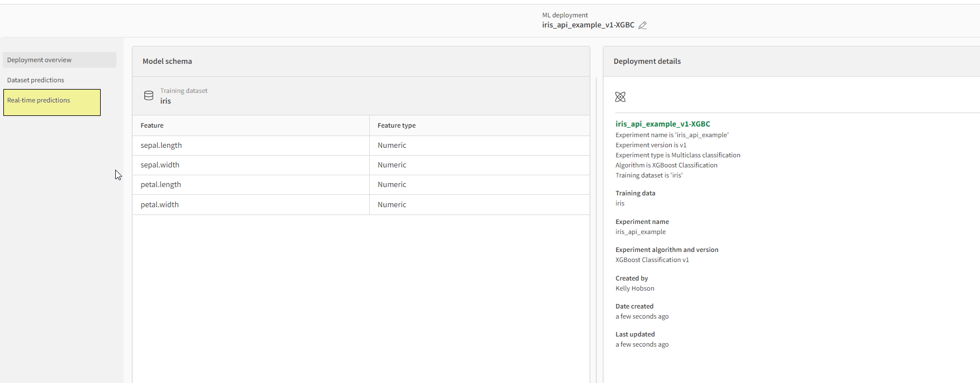980x383 pixels.
Task: Select the petal.length feature row
Action: [x=161, y=184]
